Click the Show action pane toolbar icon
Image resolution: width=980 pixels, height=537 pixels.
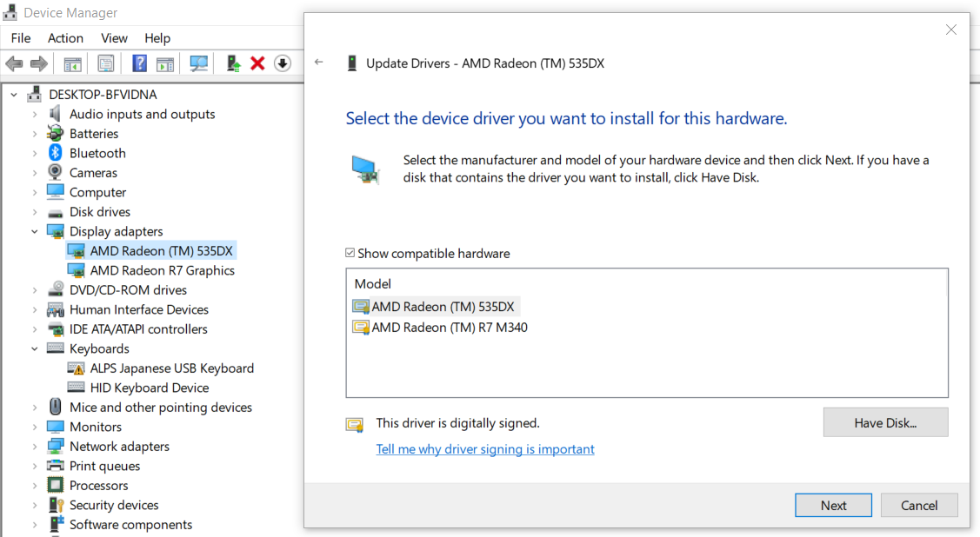click(x=165, y=63)
